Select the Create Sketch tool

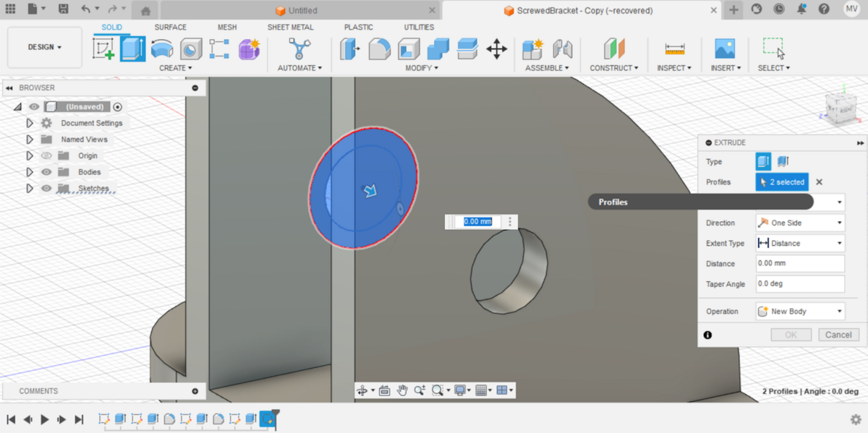pyautogui.click(x=103, y=49)
